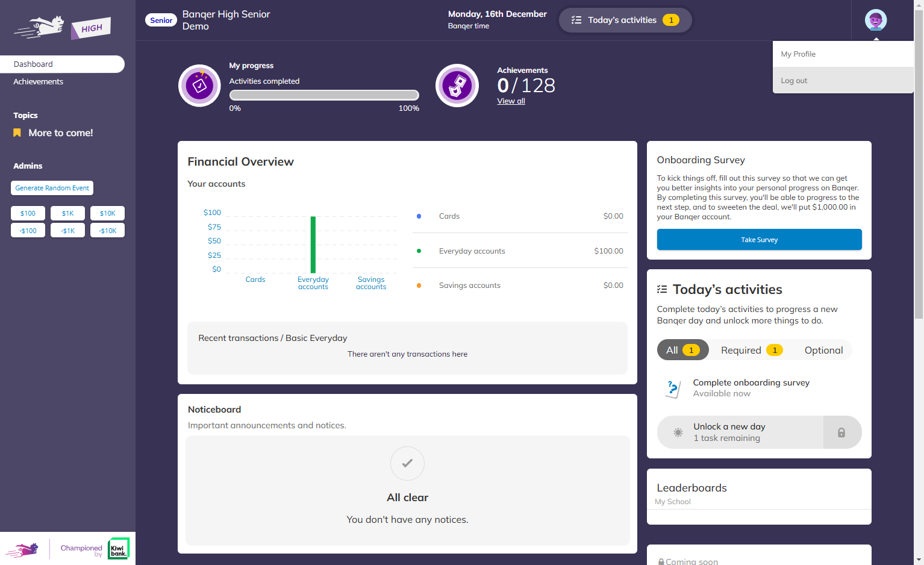The height and width of the screenshot is (565, 924).
Task: Click the HIGH flag badge
Action: [x=91, y=28]
